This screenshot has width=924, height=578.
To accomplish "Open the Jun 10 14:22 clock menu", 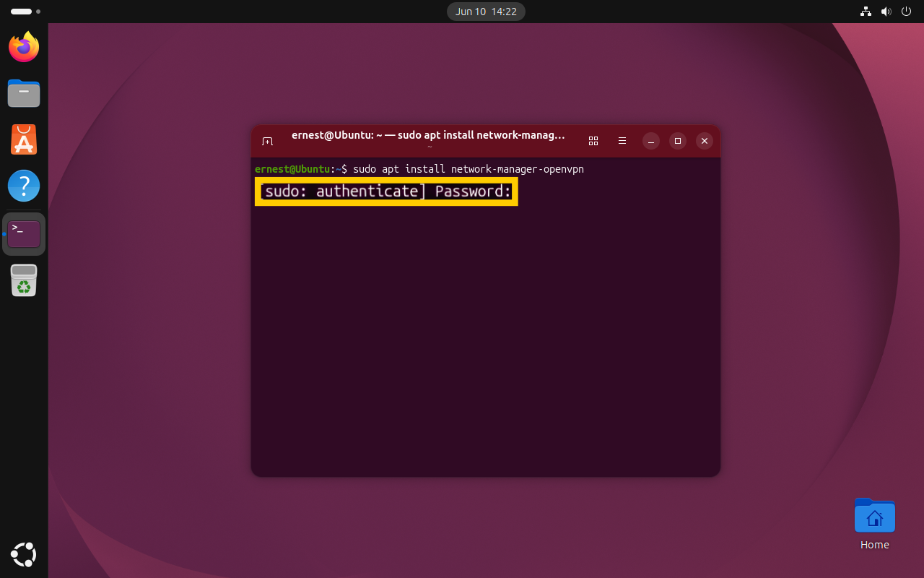I will point(486,12).
